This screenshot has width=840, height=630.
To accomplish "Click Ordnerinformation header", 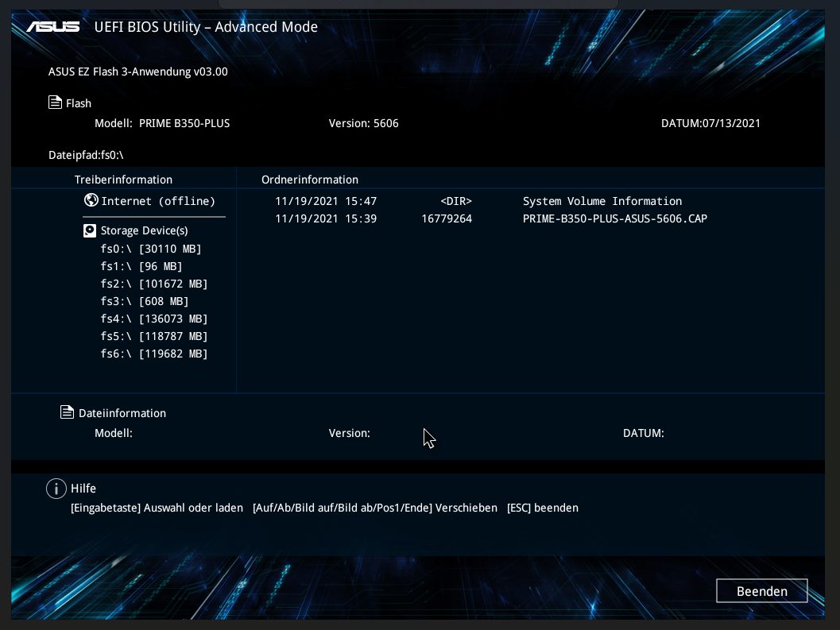I will [x=310, y=180].
